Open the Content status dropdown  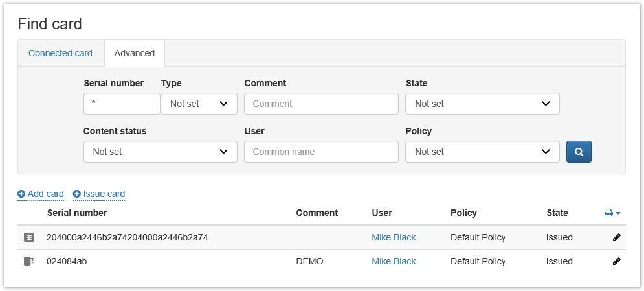pyautogui.click(x=160, y=152)
